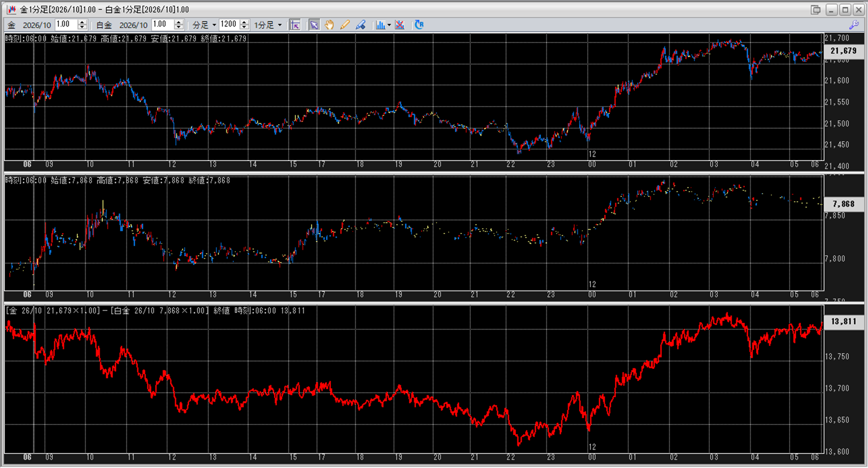Click the 1200 bar count input field
The height and width of the screenshot is (468, 868).
229,25
